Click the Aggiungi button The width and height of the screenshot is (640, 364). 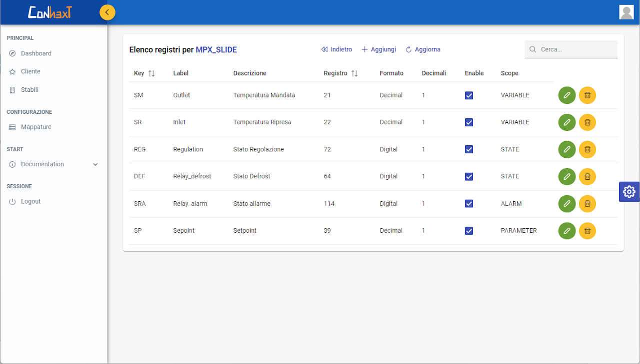378,49
